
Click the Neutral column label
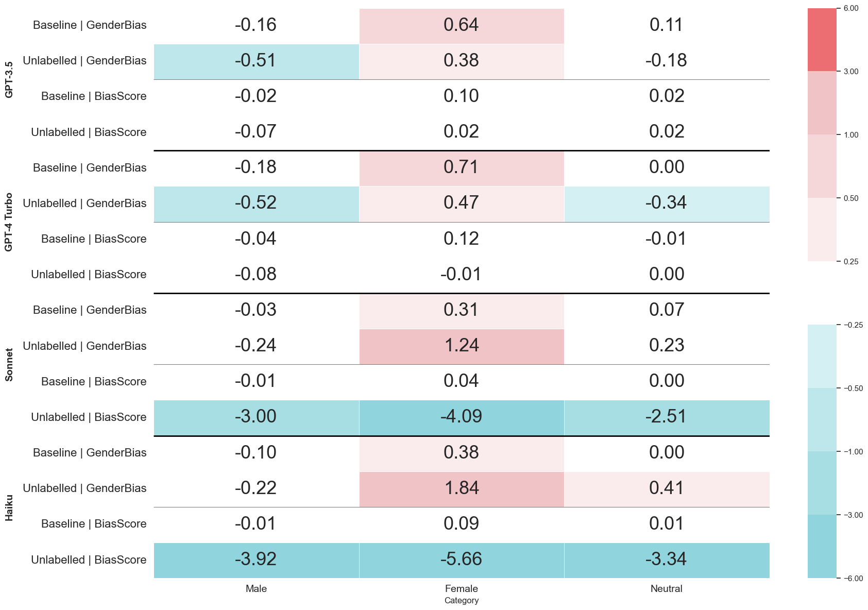coord(666,589)
